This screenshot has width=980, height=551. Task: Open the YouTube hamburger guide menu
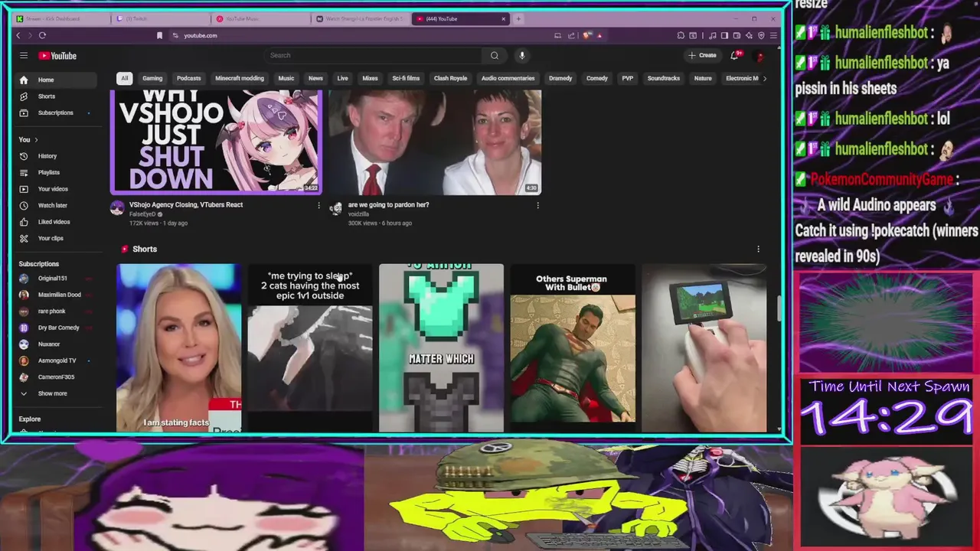tap(24, 56)
